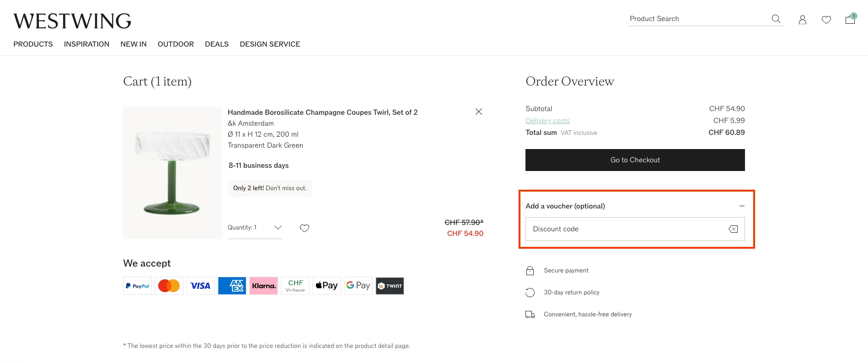Click the 'Only 2 left!' stock notice
This screenshot has width=868, height=363.
click(270, 188)
